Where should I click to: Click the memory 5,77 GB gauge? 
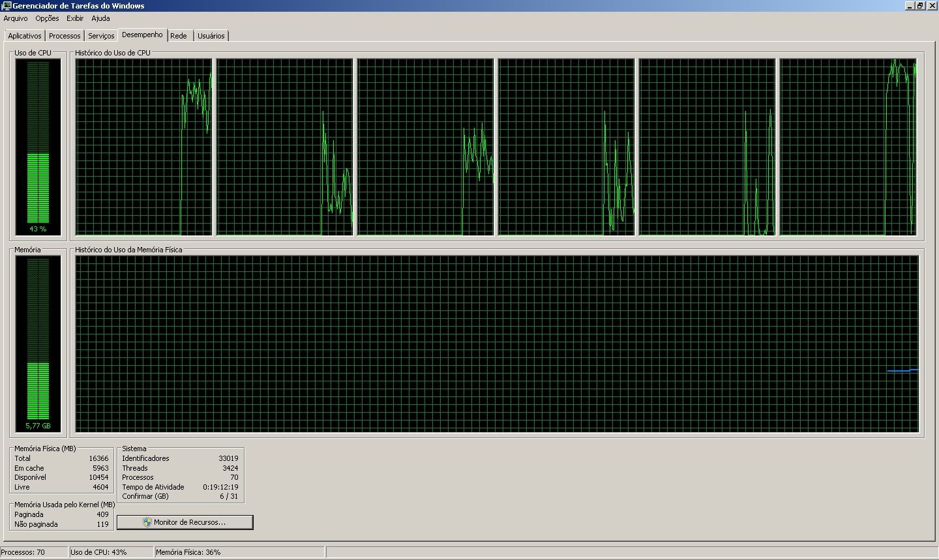(x=38, y=344)
